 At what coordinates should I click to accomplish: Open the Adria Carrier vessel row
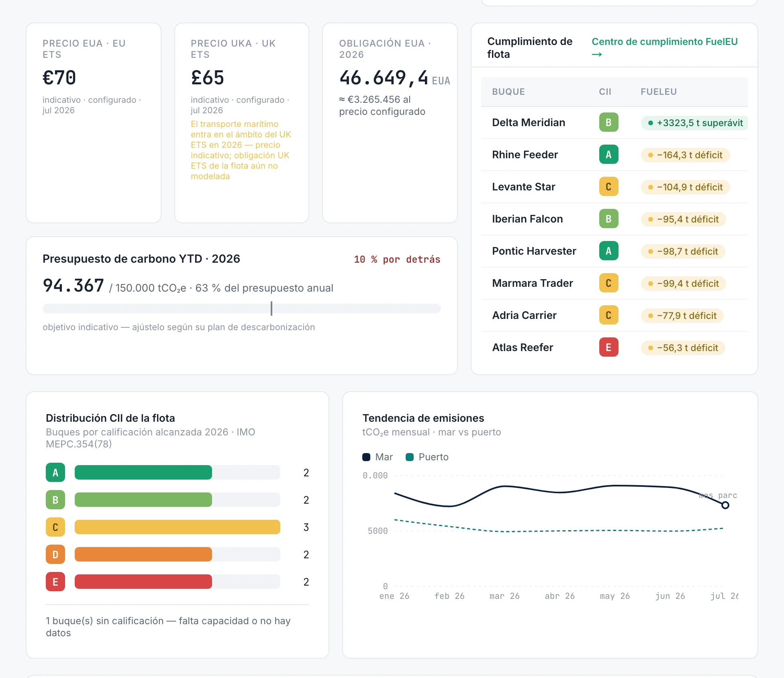point(615,315)
